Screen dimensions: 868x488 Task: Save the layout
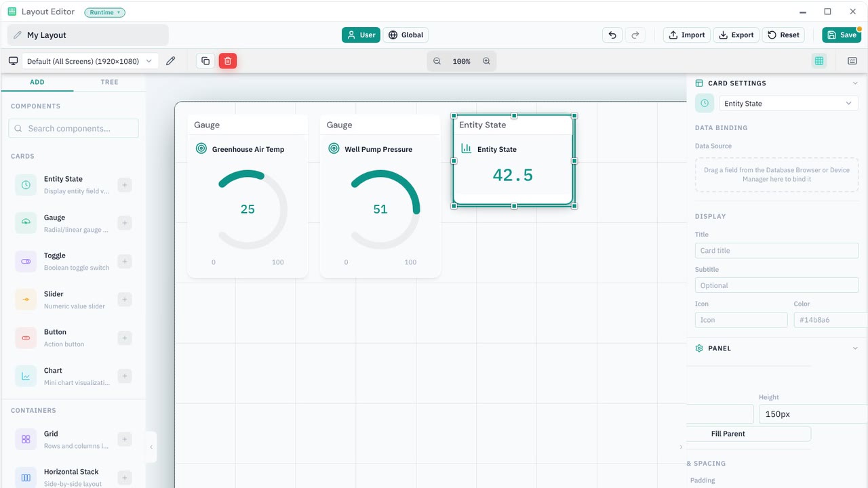pyautogui.click(x=842, y=35)
